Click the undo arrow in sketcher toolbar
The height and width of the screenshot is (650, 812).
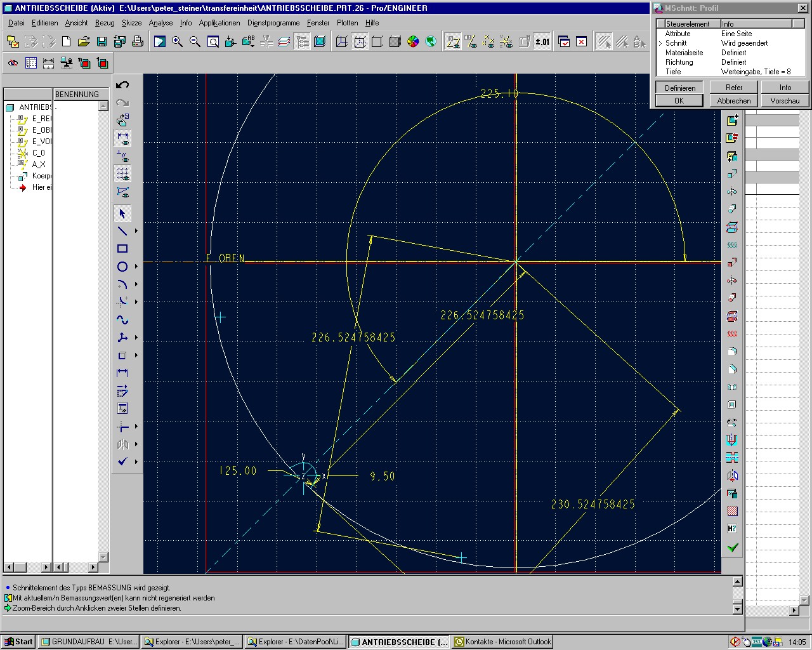click(122, 84)
